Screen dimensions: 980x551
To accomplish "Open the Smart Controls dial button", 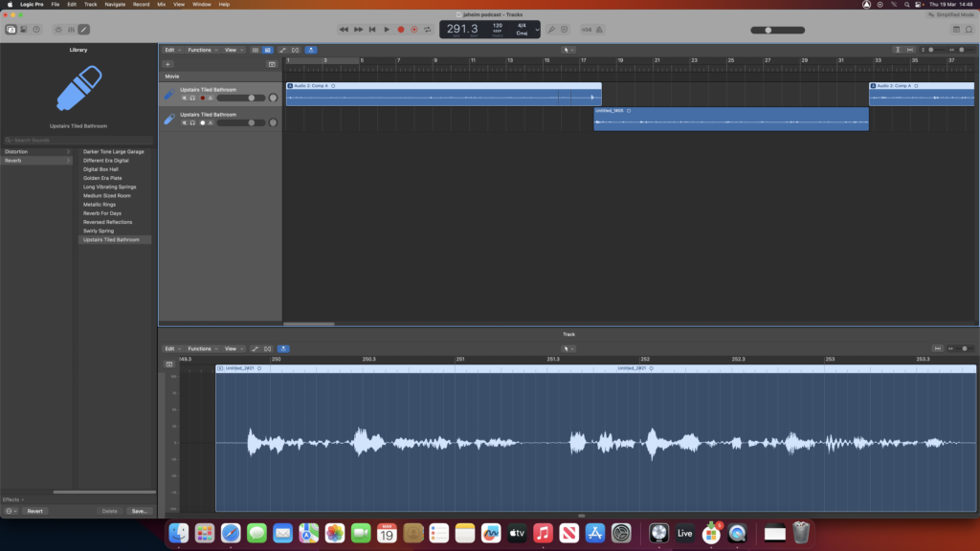I will coord(59,30).
